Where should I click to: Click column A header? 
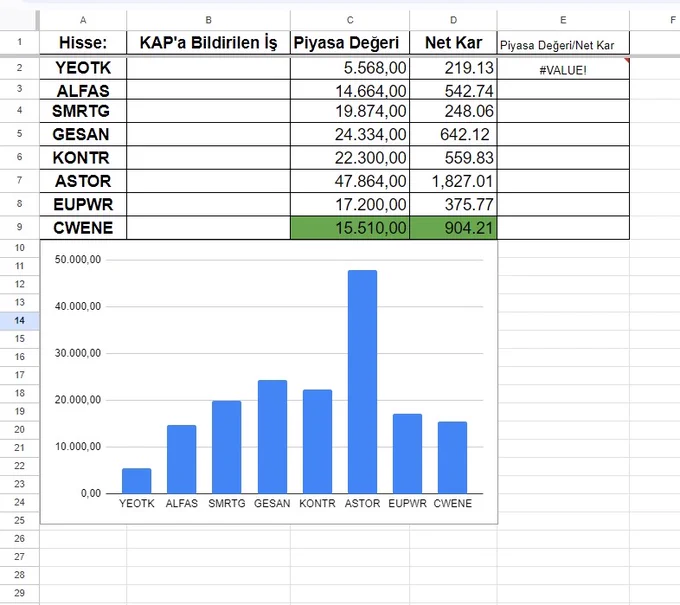pos(83,20)
